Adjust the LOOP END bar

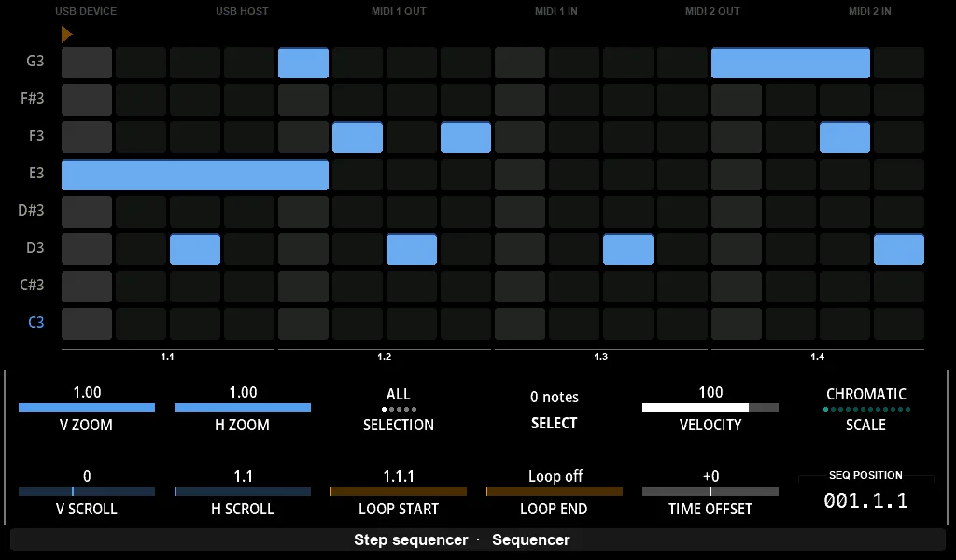click(x=555, y=491)
